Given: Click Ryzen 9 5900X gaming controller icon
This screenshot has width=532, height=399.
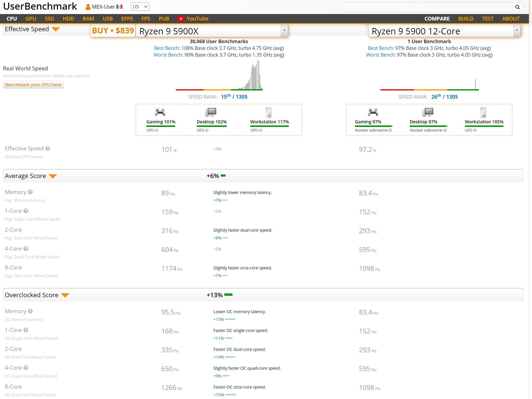Looking at the screenshot, I should pyautogui.click(x=160, y=112).
